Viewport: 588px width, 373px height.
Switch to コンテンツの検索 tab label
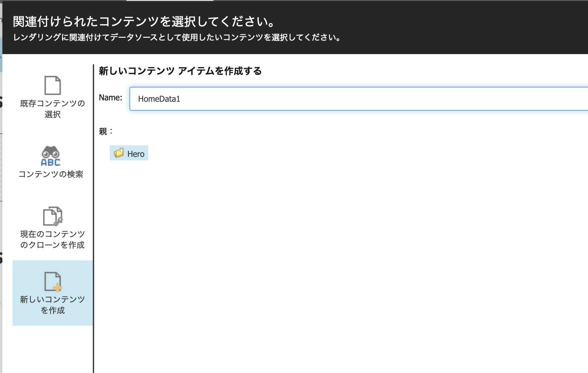(51, 174)
